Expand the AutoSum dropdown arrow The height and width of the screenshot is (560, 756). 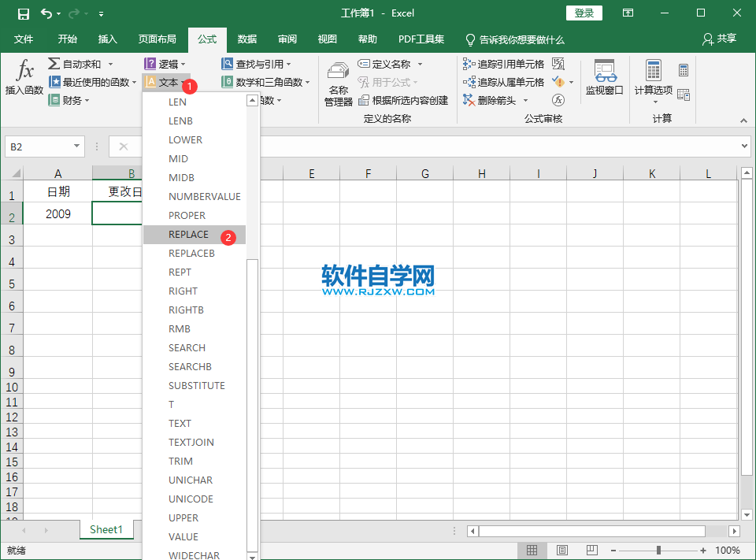(x=110, y=64)
